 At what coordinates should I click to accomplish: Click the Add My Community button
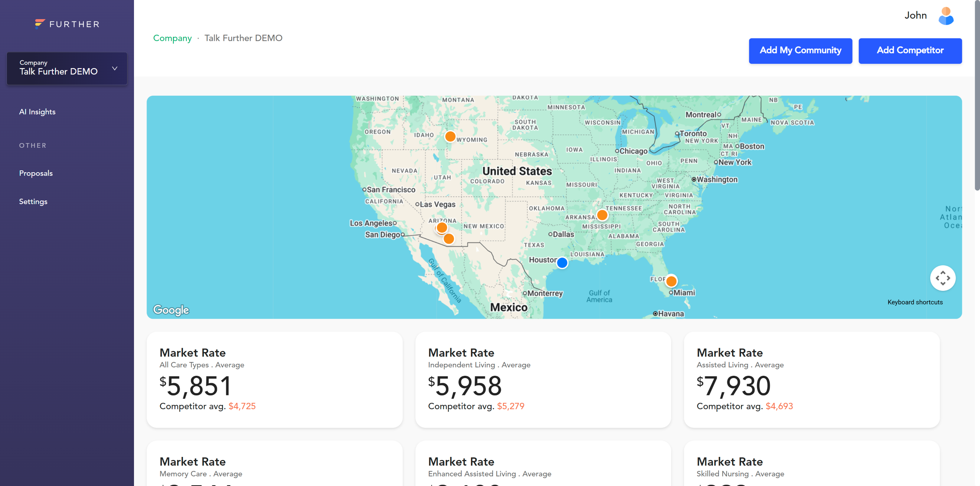click(800, 51)
